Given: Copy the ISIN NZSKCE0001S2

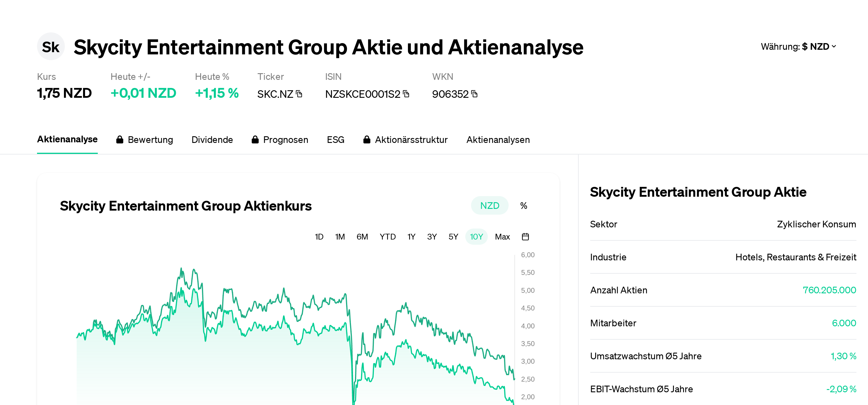Looking at the screenshot, I should [406, 94].
